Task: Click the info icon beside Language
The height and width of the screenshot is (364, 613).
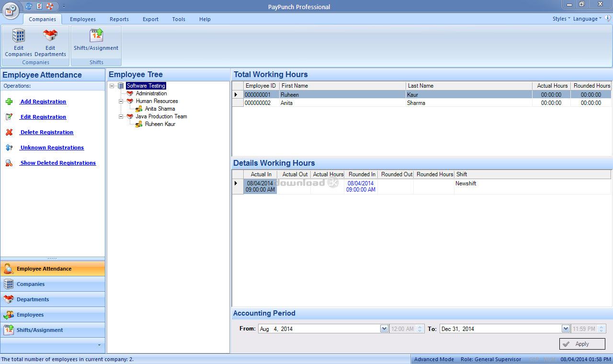Action: click(x=608, y=18)
